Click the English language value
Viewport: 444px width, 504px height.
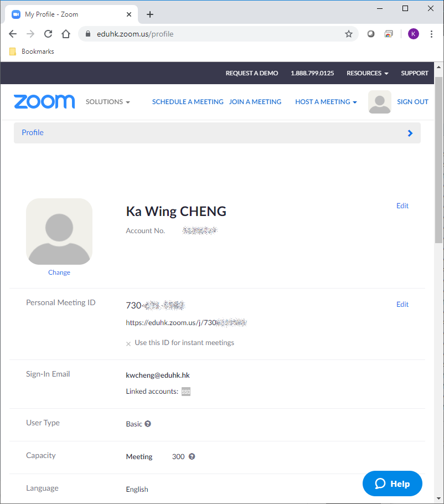pos(137,489)
